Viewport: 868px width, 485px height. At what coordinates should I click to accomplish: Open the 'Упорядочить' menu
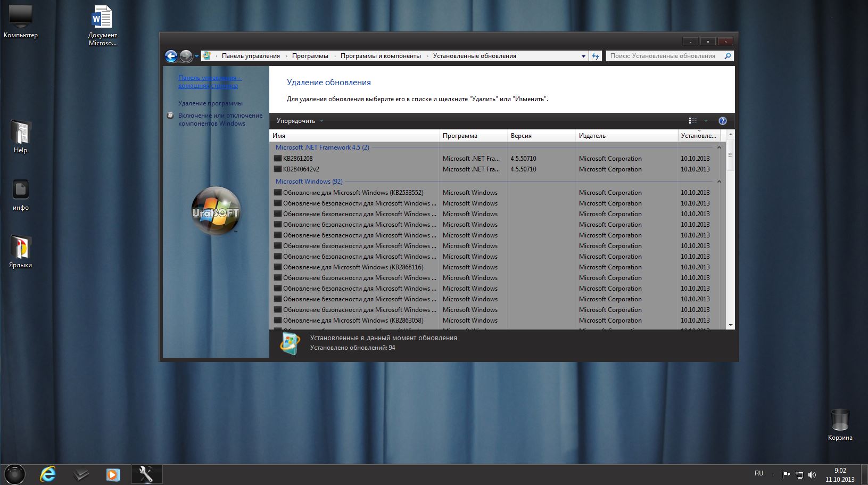300,121
